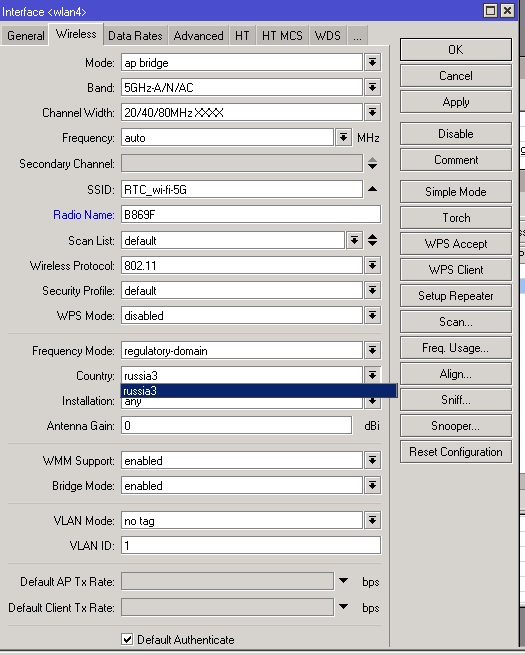Disable the wlan4 interface
The height and width of the screenshot is (655, 525).
coord(456,134)
